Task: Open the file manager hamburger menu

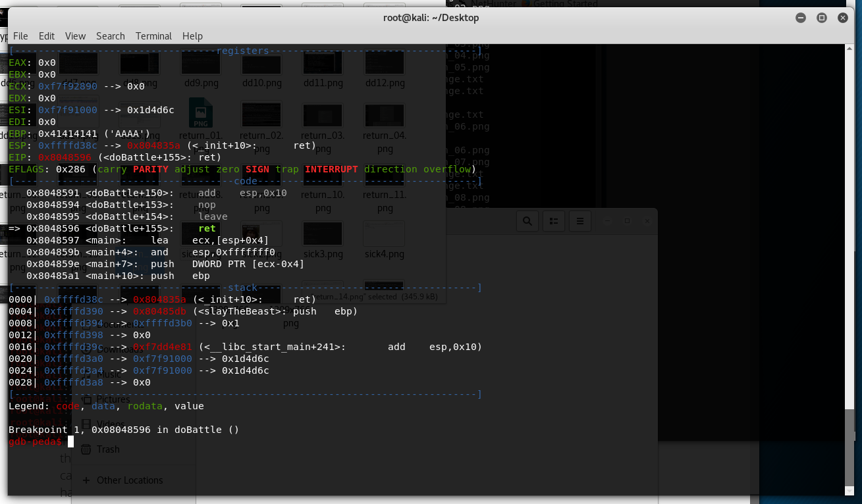Action: [x=579, y=221]
